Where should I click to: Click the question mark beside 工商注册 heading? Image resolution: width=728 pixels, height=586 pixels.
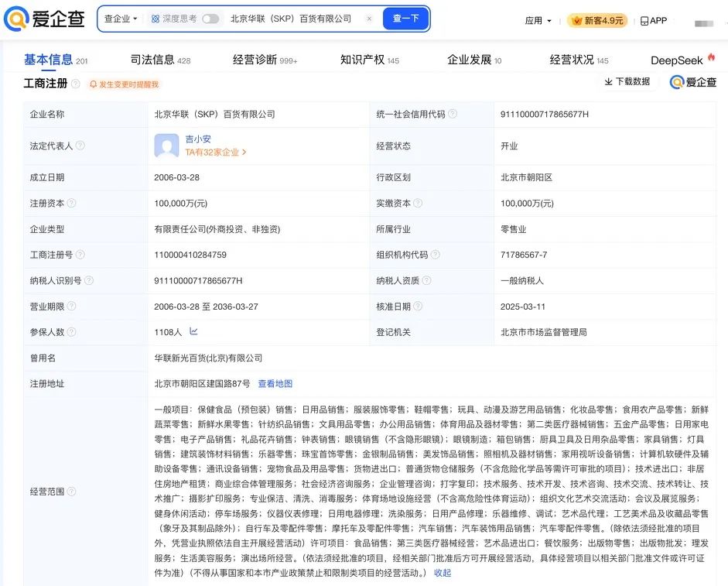point(74,83)
